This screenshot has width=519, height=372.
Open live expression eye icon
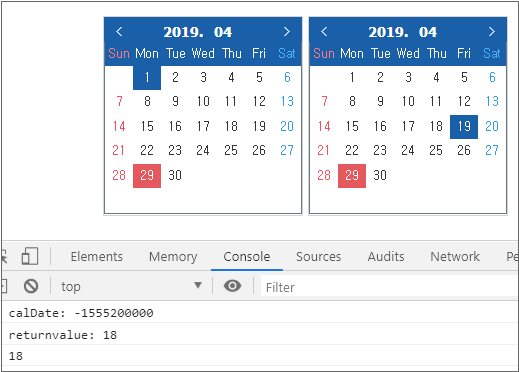pyautogui.click(x=232, y=286)
